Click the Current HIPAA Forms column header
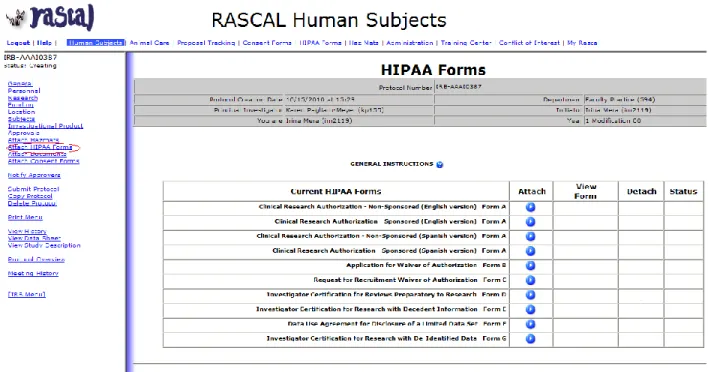The height and width of the screenshot is (372, 708). click(336, 191)
